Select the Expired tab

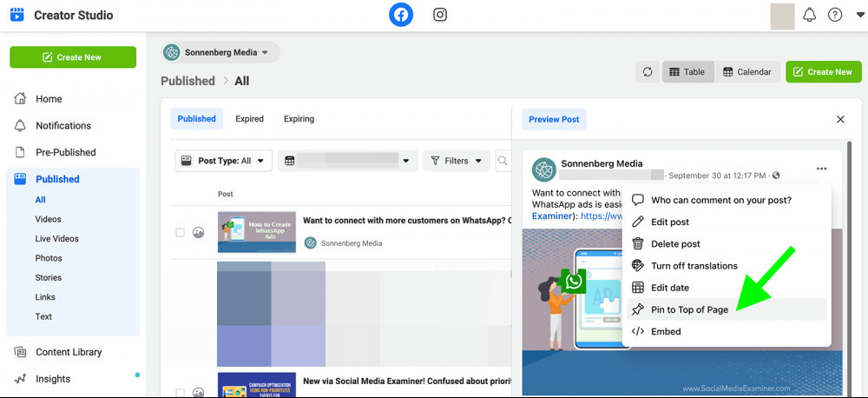click(249, 119)
